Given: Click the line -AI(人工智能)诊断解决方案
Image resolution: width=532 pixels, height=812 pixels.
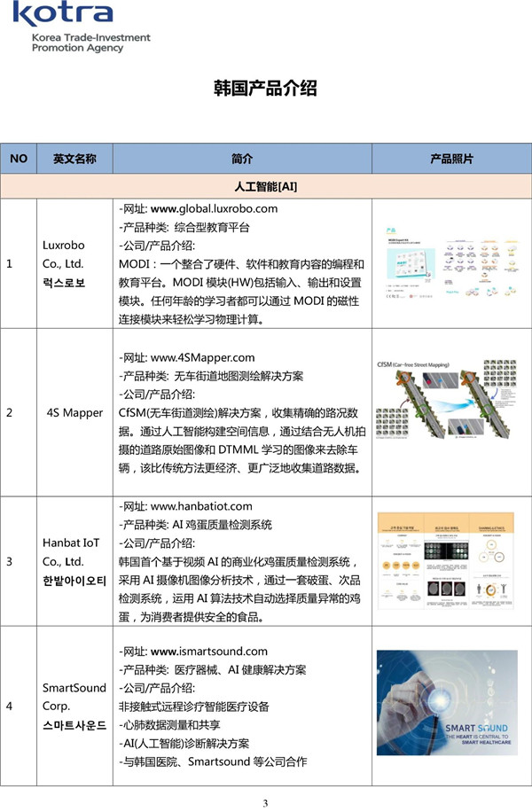Looking at the screenshot, I should [184, 744].
